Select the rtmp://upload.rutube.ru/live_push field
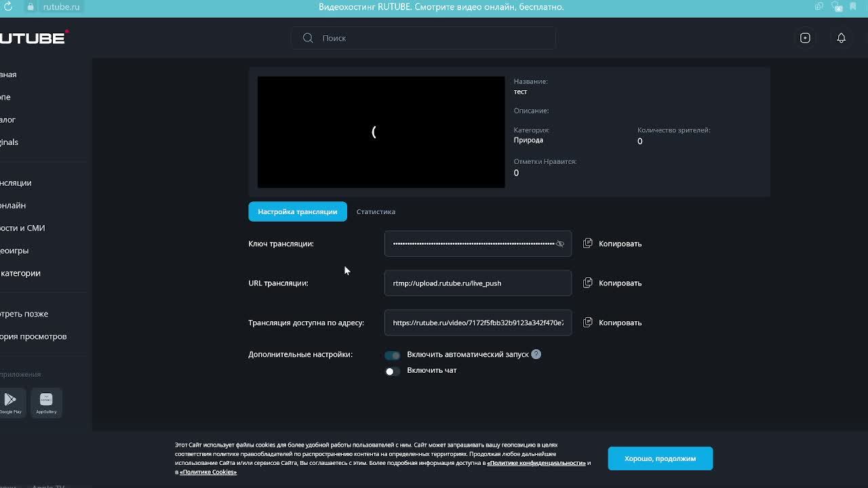 [x=478, y=283]
